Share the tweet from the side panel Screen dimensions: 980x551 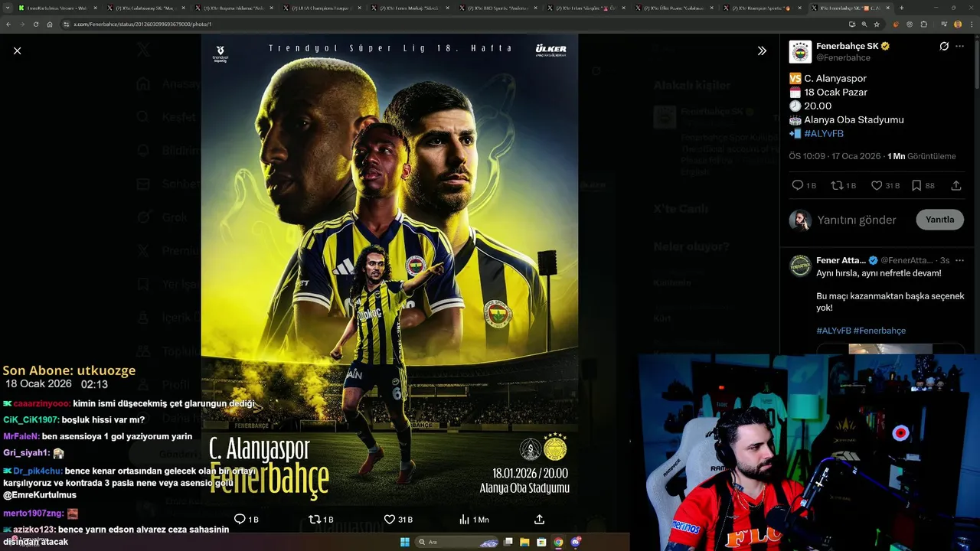[x=956, y=185]
